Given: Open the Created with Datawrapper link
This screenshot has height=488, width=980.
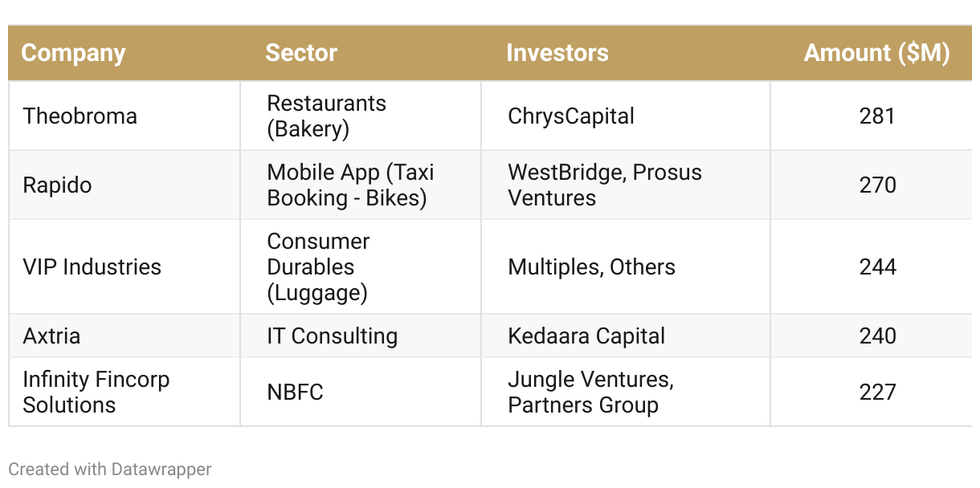Looking at the screenshot, I should tap(110, 470).
